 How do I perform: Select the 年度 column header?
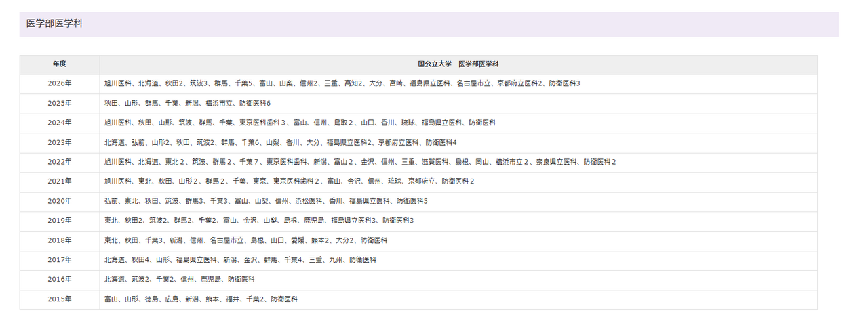60,64
